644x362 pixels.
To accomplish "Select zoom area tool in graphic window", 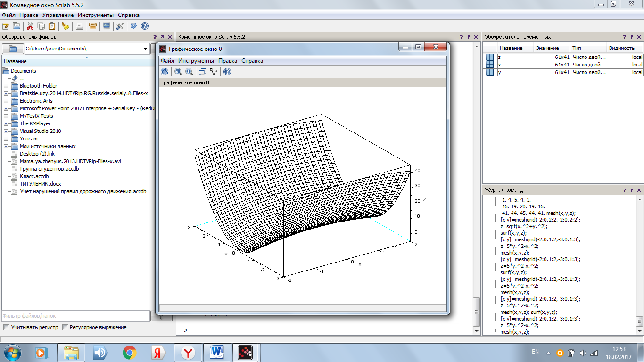I will click(x=178, y=72).
